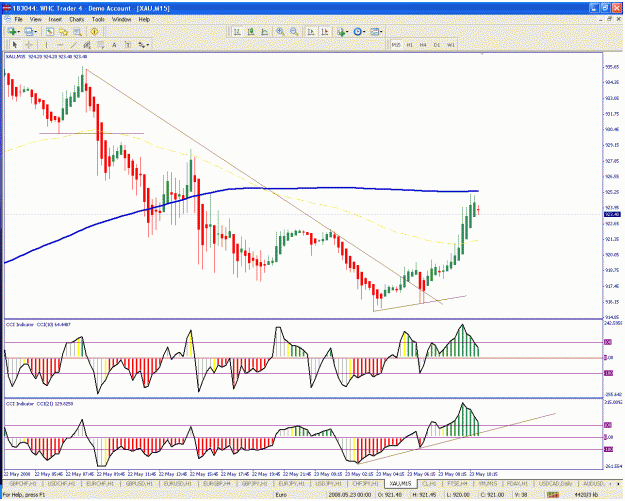
Task: Select the Fibonacci retracement tool
Action: pos(101,45)
